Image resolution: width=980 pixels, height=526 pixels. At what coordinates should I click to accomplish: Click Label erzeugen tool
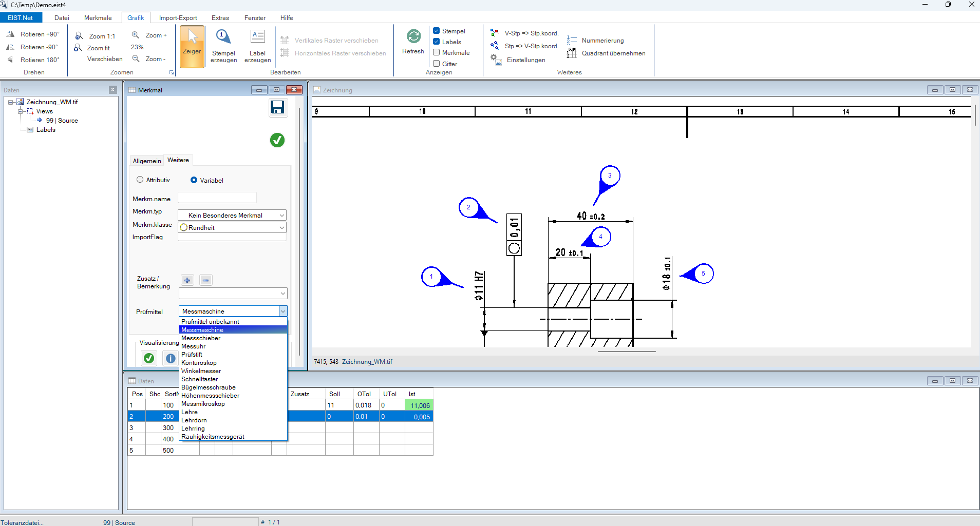point(257,46)
